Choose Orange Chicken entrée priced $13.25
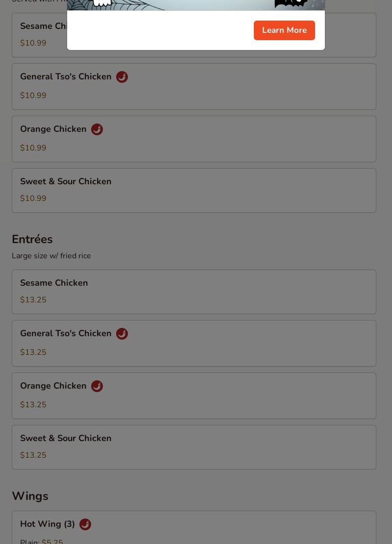The height and width of the screenshot is (544, 392). 194,396
